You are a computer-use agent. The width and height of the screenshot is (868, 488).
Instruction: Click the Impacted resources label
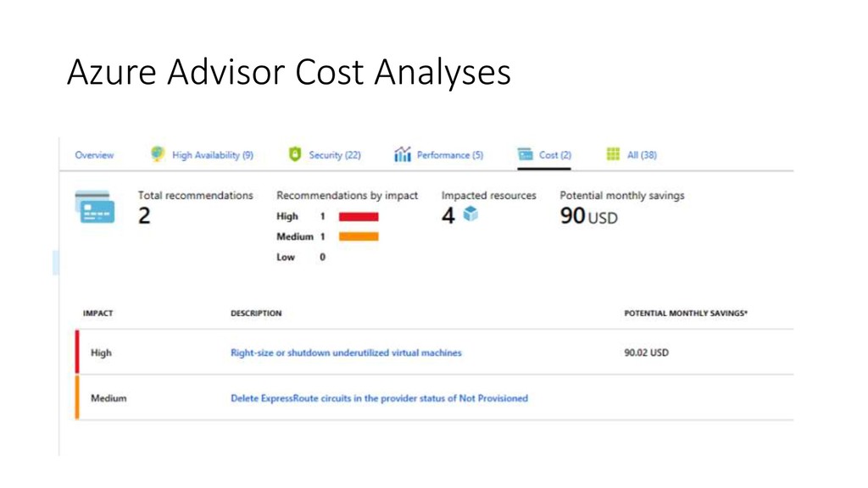[489, 196]
